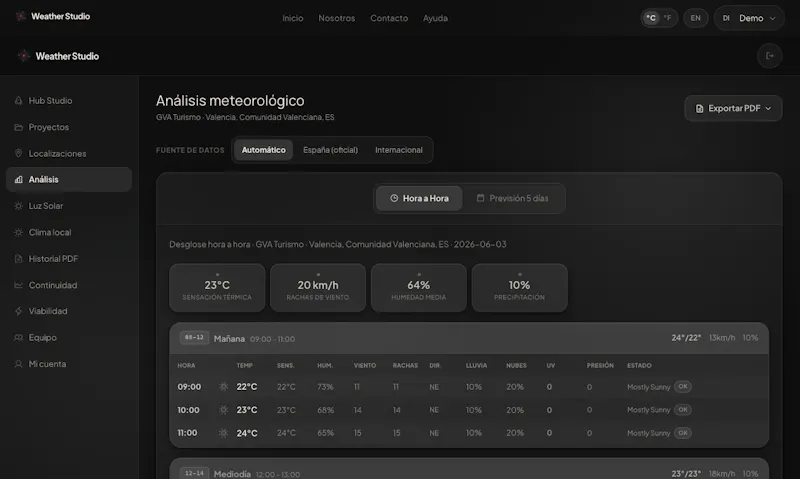800x479 pixels.
Task: Click the PDF file icon in Exportar
Action: tap(699, 109)
